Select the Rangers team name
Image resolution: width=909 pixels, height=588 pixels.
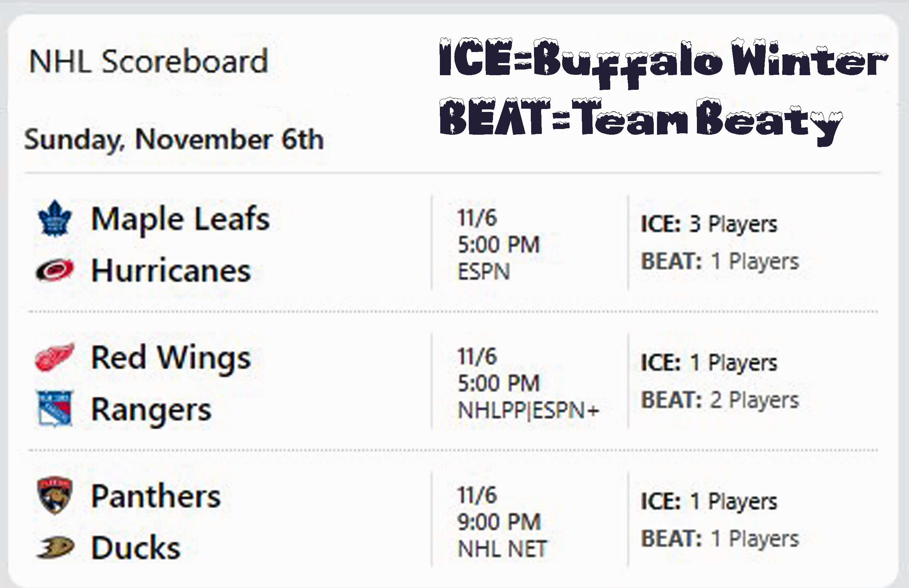pos(151,410)
